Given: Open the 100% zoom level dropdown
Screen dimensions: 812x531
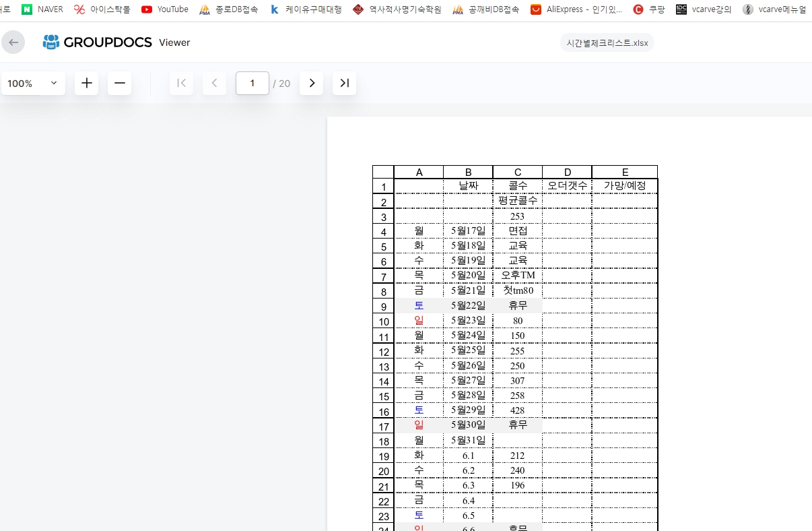Looking at the screenshot, I should pos(33,83).
